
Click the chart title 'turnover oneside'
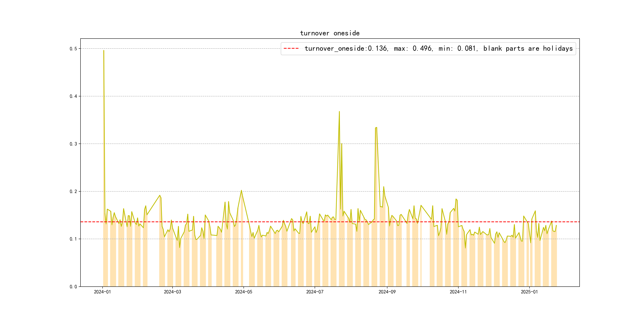[330, 33]
